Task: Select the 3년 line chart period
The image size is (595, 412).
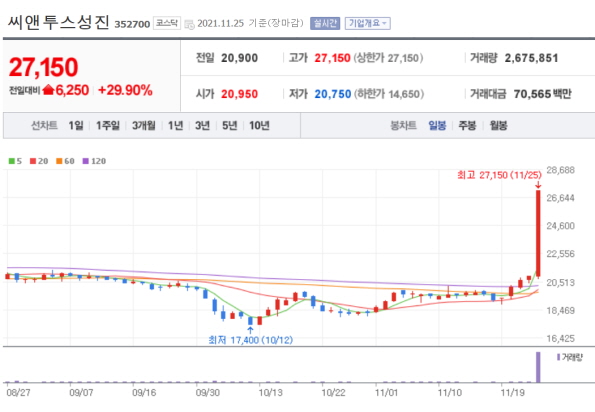Action: click(x=202, y=125)
